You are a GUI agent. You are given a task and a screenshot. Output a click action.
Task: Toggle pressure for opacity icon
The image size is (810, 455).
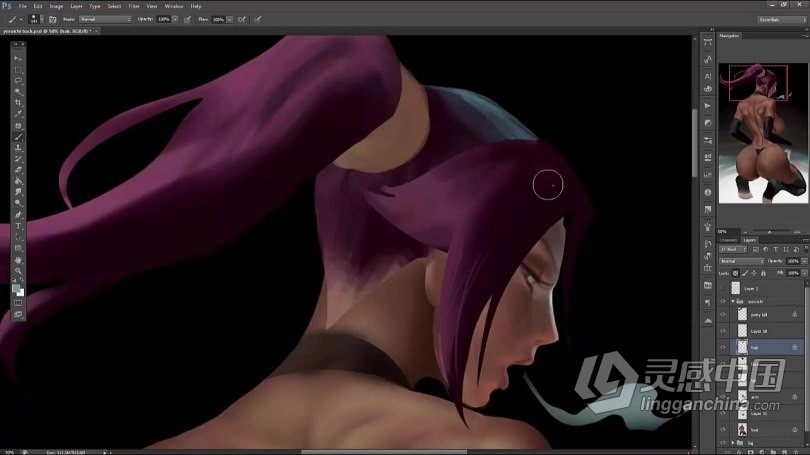click(188, 20)
